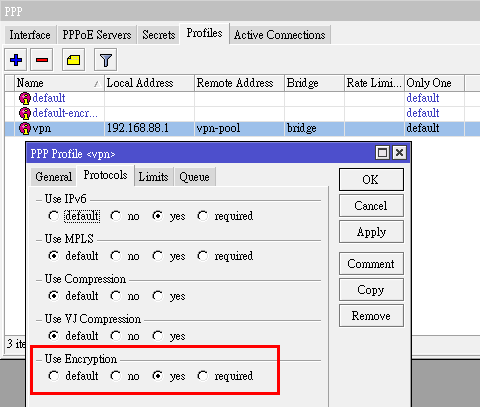
Task: Select the Protocols tab in dialog
Action: [105, 175]
